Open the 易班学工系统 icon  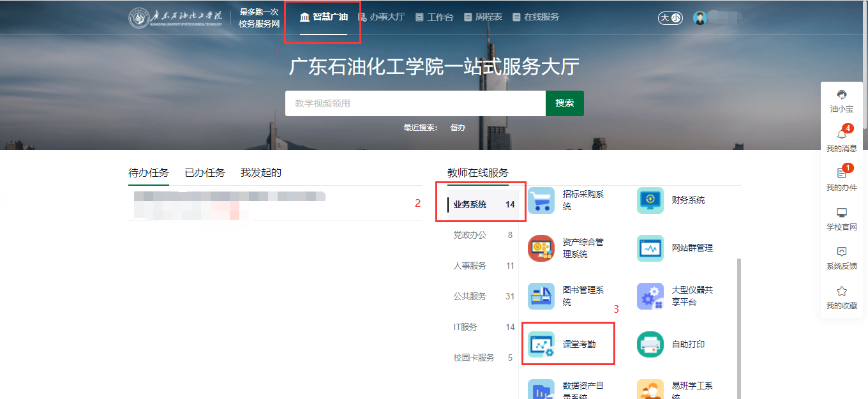[650, 389]
